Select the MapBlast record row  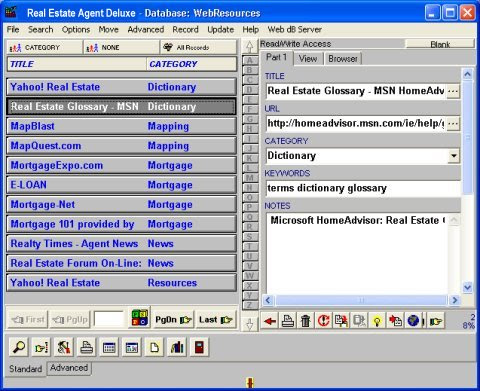click(x=121, y=126)
